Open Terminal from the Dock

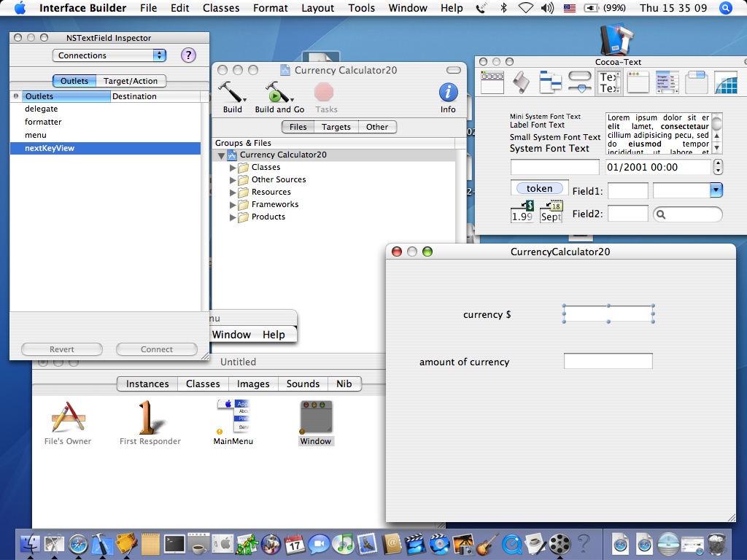coord(174,544)
